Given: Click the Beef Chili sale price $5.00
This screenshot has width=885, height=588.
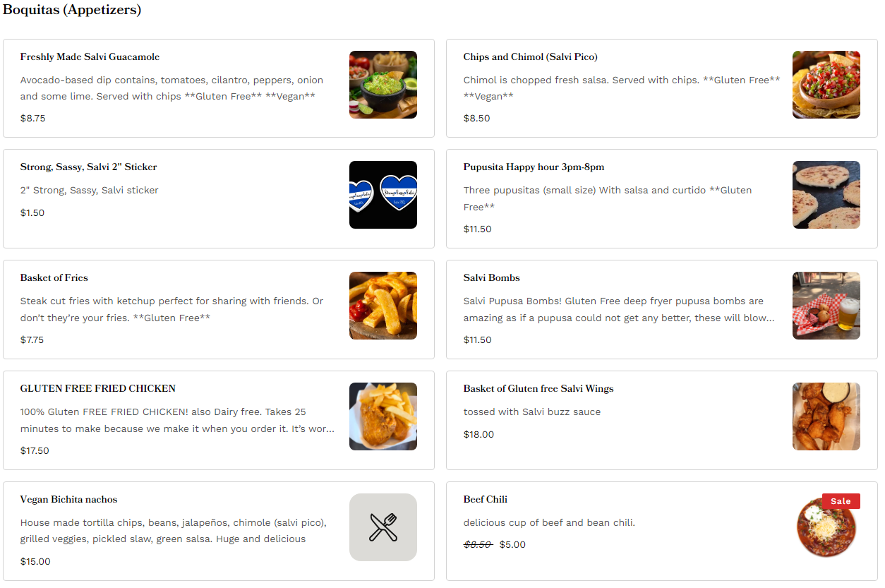Looking at the screenshot, I should pyautogui.click(x=512, y=545).
